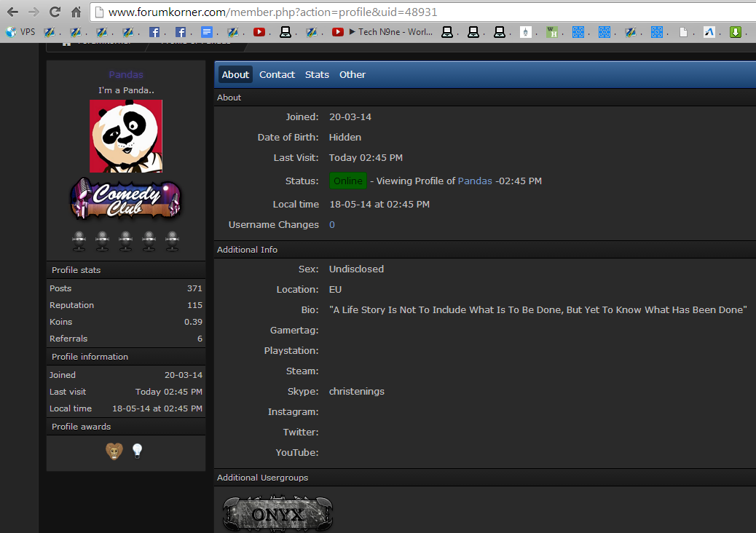
Task: Click Local time value in About section
Action: [x=379, y=205]
